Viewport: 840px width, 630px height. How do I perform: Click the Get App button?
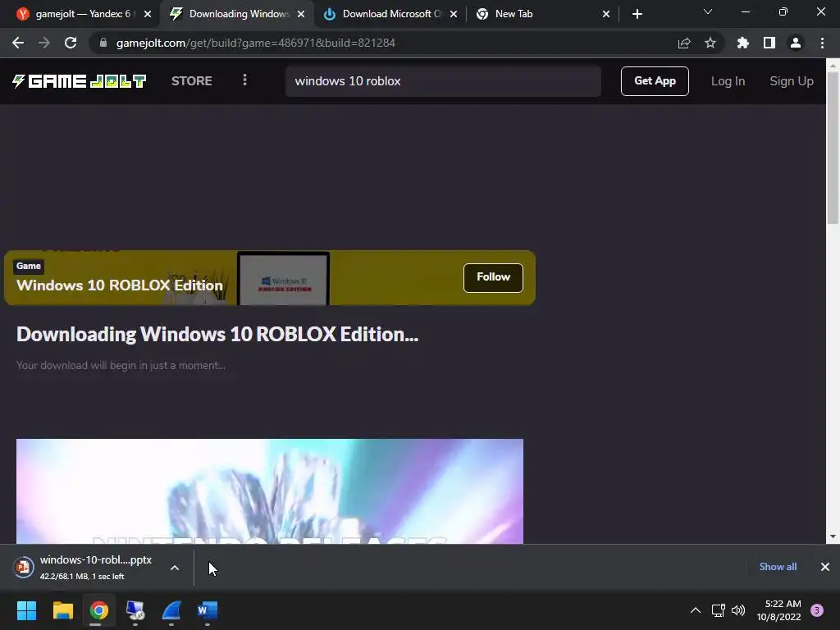click(x=655, y=81)
